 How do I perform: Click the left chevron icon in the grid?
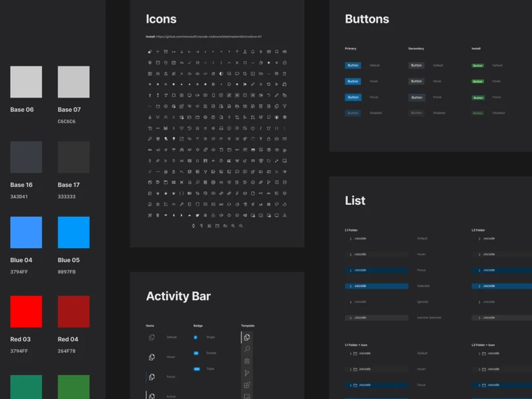[x=213, y=63]
